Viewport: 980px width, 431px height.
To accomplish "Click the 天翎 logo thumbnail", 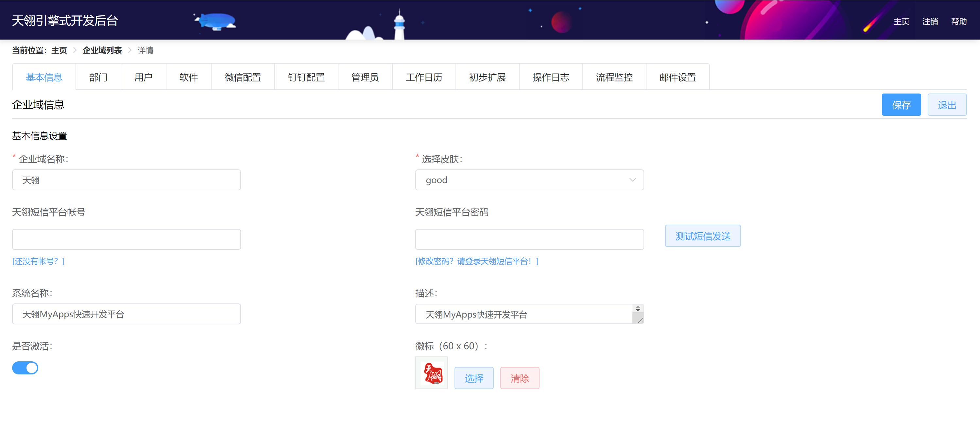I will pyautogui.click(x=432, y=373).
